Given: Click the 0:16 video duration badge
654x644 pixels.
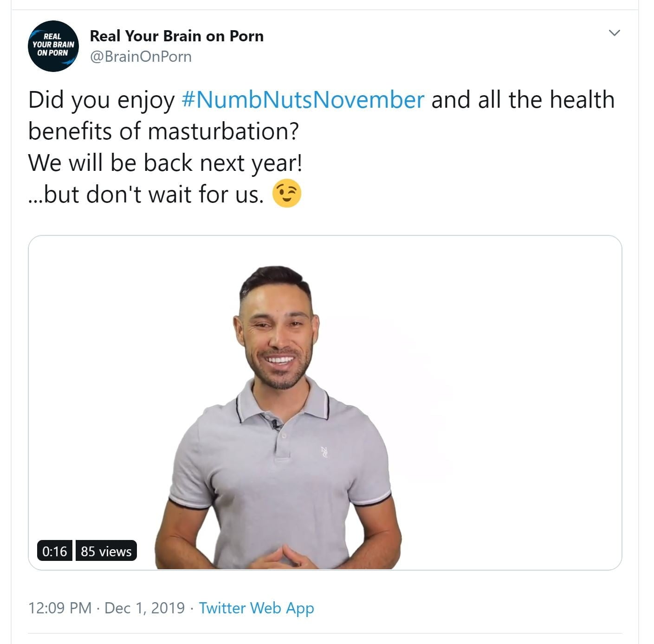Looking at the screenshot, I should pyautogui.click(x=55, y=551).
